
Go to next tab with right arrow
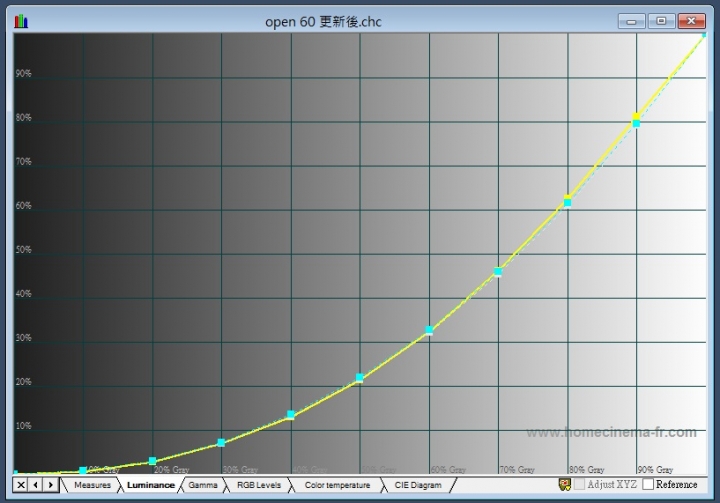[51, 485]
